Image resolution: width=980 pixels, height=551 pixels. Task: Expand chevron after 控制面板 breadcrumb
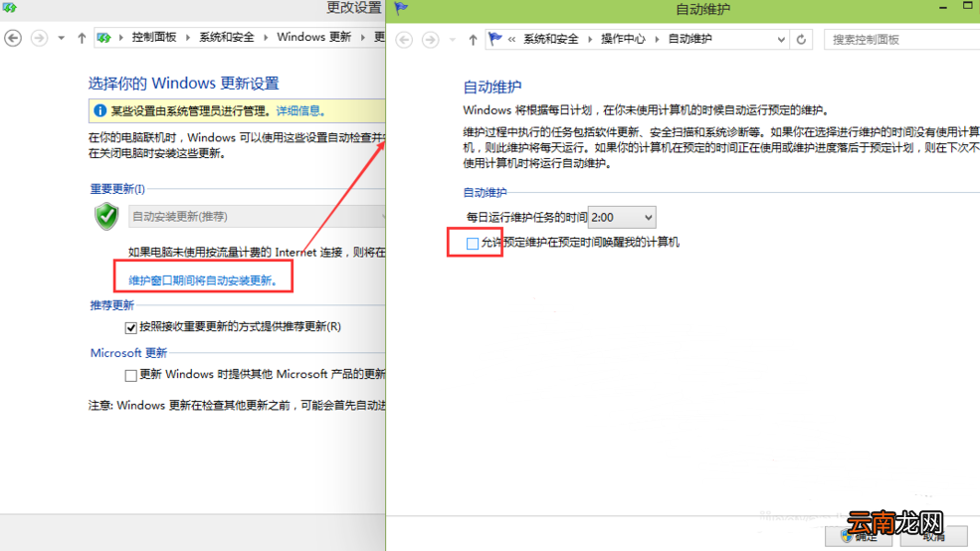click(187, 38)
